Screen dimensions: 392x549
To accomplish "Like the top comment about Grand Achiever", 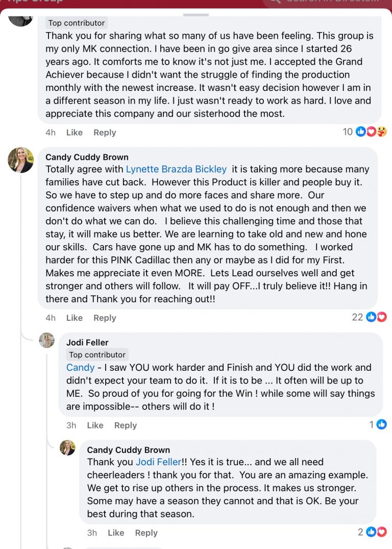I will pyautogui.click(x=74, y=132).
